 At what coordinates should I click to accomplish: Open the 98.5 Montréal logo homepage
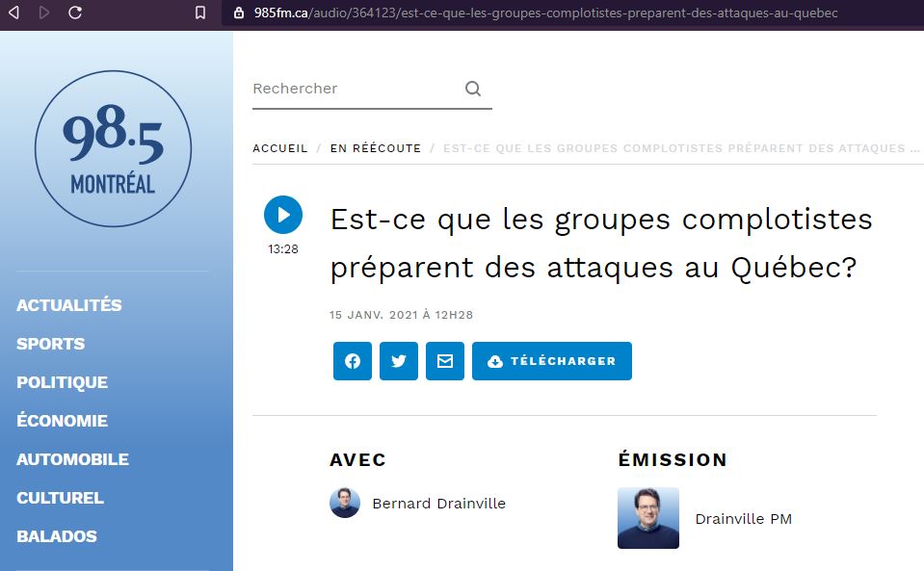click(x=113, y=148)
